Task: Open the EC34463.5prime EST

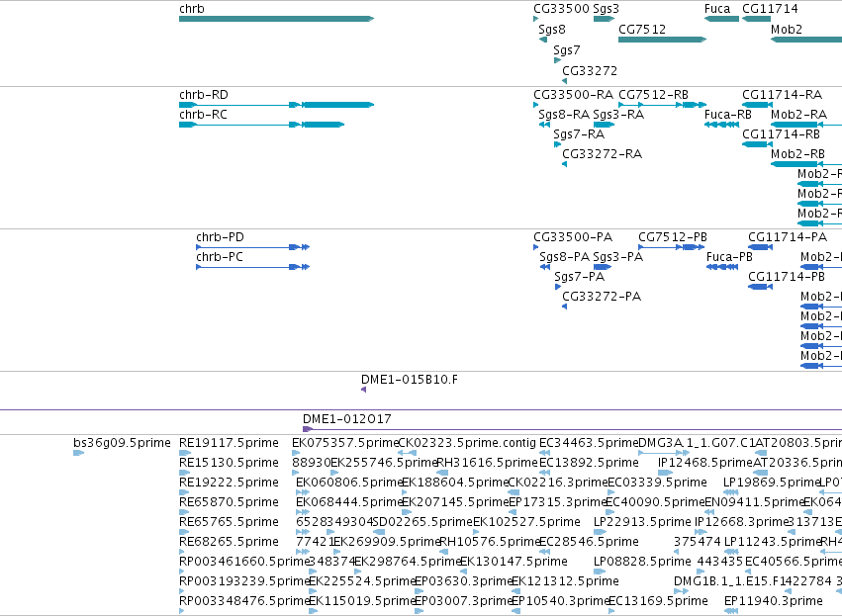Action: pos(544,453)
